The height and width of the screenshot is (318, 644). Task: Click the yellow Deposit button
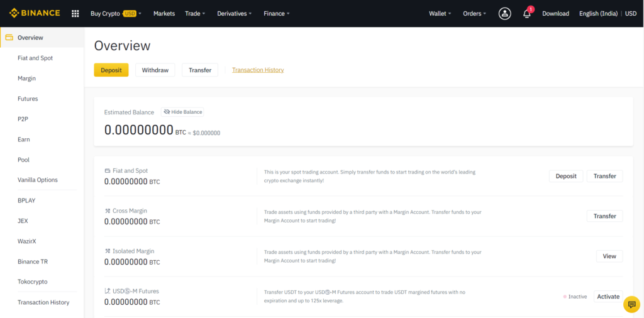pyautogui.click(x=111, y=70)
